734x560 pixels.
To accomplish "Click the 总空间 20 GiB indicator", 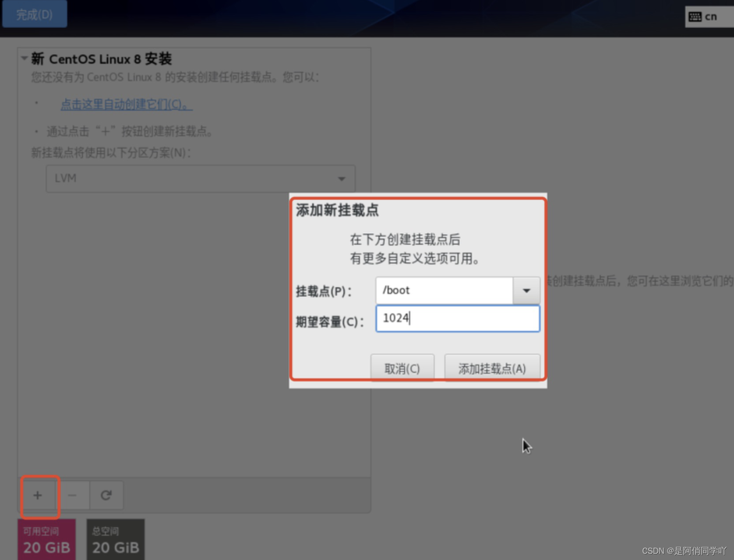I will tap(116, 540).
